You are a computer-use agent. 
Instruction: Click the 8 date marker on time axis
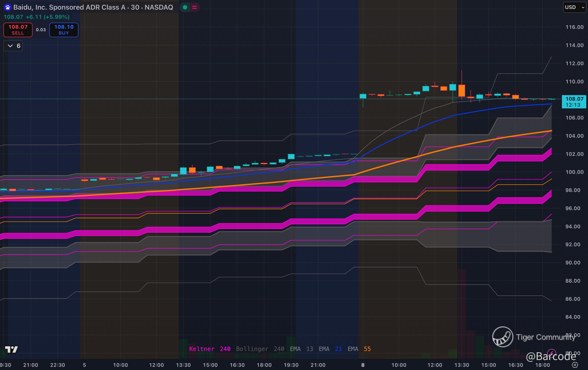[363, 365]
